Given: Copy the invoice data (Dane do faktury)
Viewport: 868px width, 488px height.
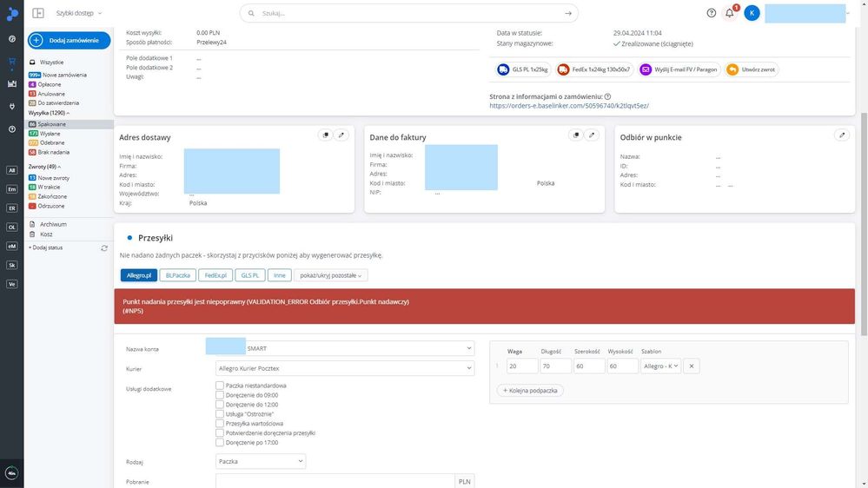Looking at the screenshot, I should (x=576, y=135).
